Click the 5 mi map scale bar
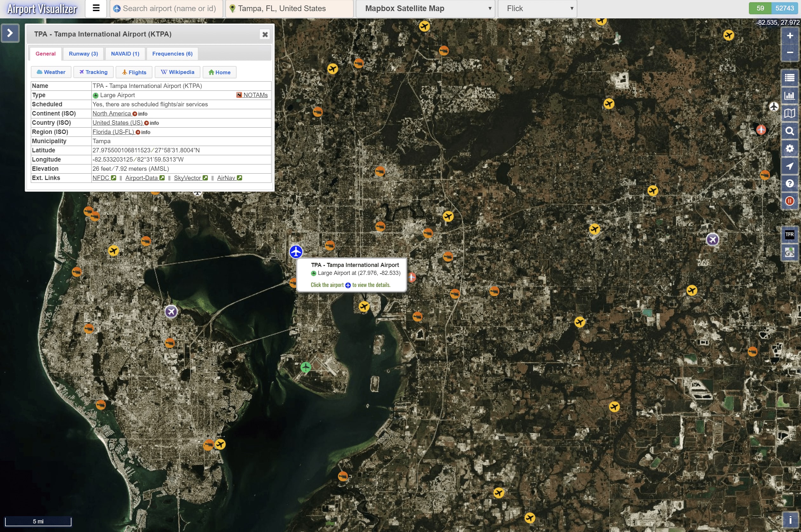 [x=38, y=522]
